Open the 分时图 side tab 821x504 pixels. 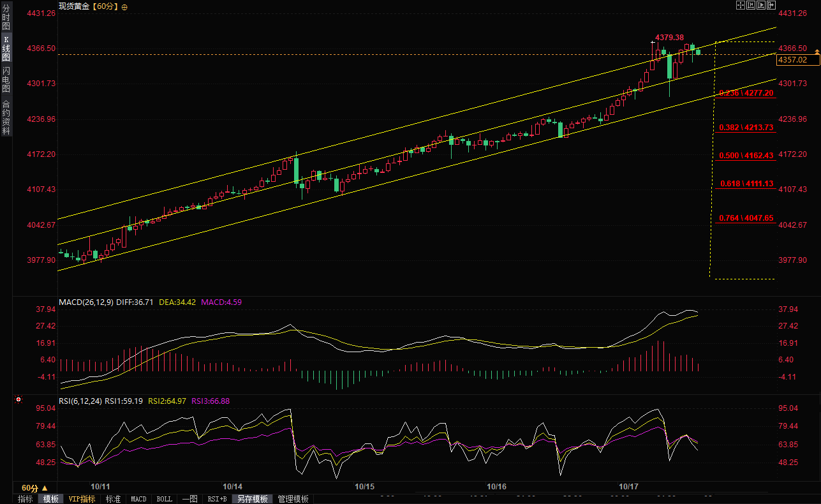[x=6, y=18]
